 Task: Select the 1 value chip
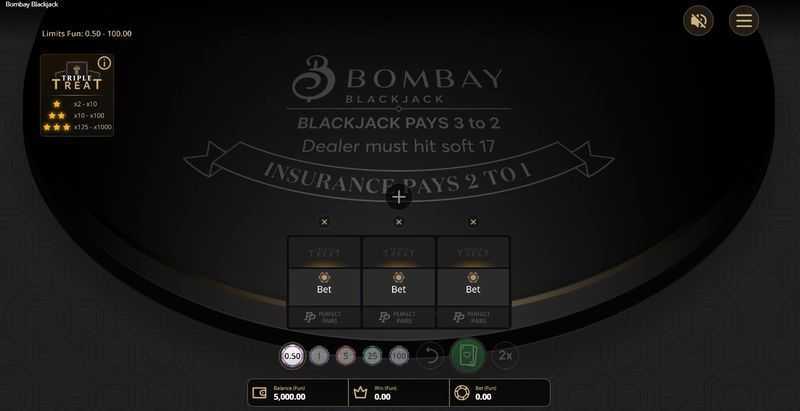[x=319, y=356]
